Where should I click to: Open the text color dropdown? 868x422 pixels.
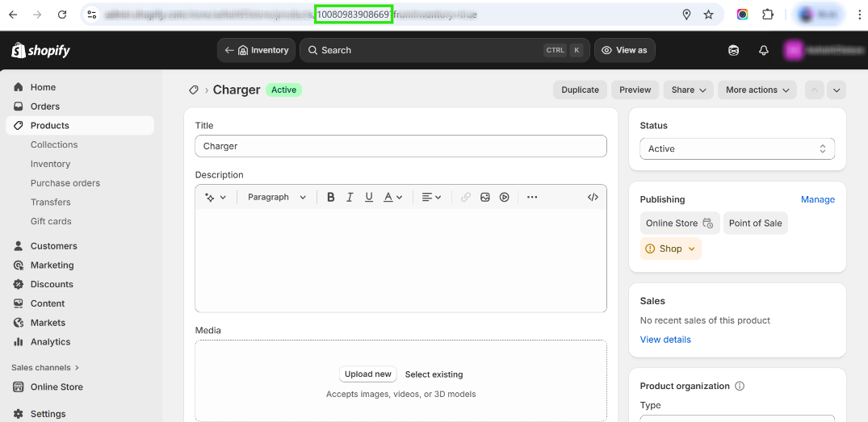pyautogui.click(x=393, y=197)
